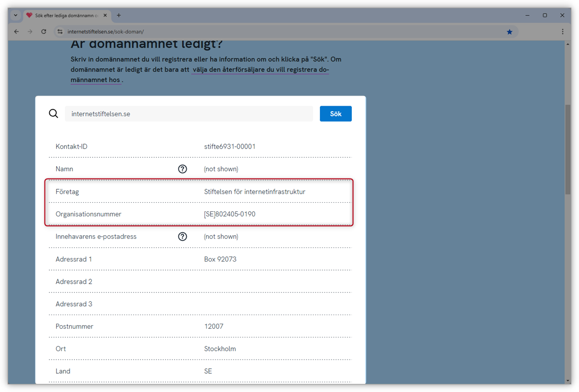
Task: Click the site information icon in address bar
Action: [x=60, y=31]
